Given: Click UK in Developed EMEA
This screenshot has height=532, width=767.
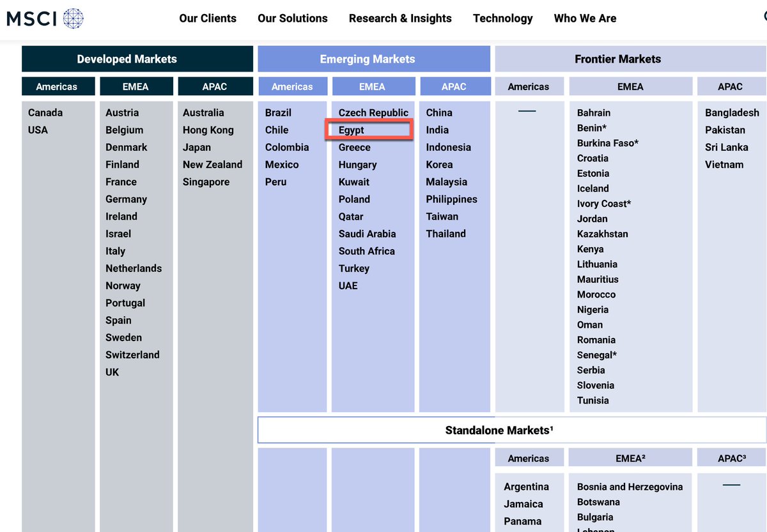Looking at the screenshot, I should click(x=112, y=372).
